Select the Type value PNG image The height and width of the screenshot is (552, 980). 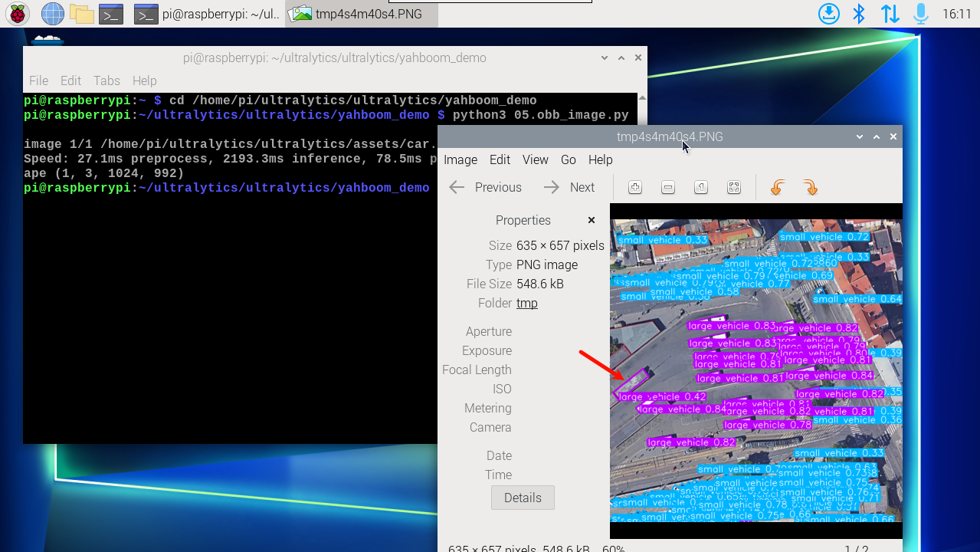coord(547,264)
